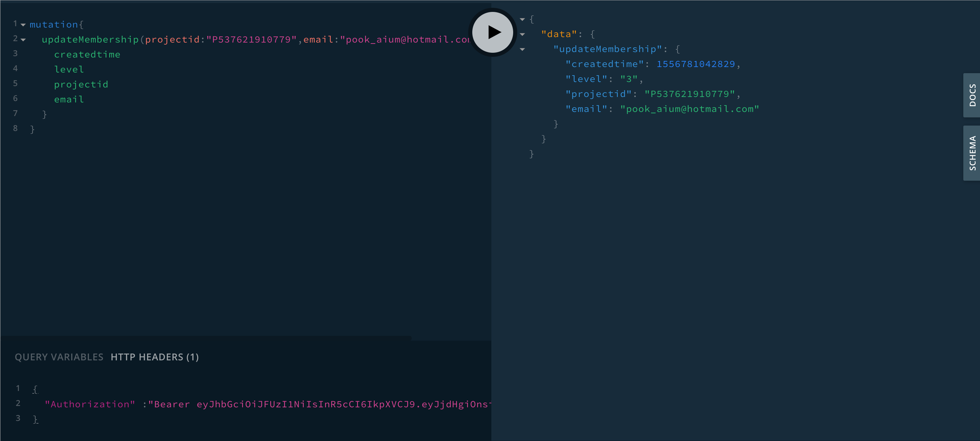This screenshot has width=980, height=441.
Task: Click the 1556781042829 createdtime response value
Action: [696, 64]
